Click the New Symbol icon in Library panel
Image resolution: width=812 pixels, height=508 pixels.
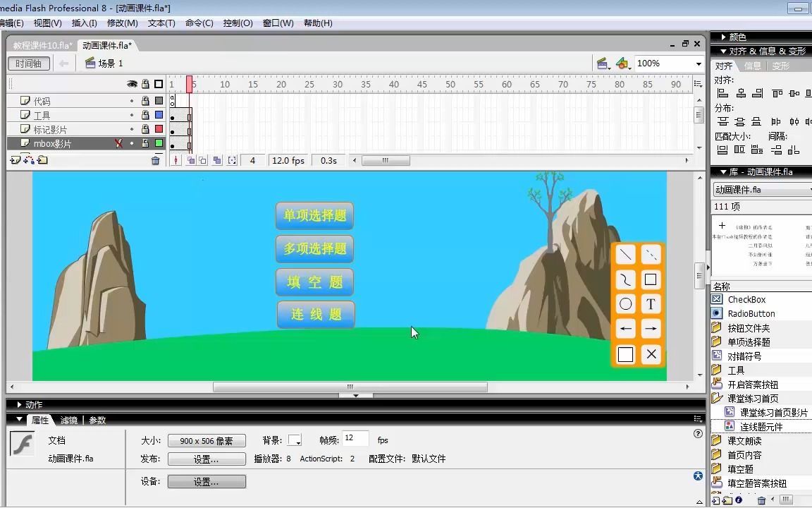click(715, 500)
